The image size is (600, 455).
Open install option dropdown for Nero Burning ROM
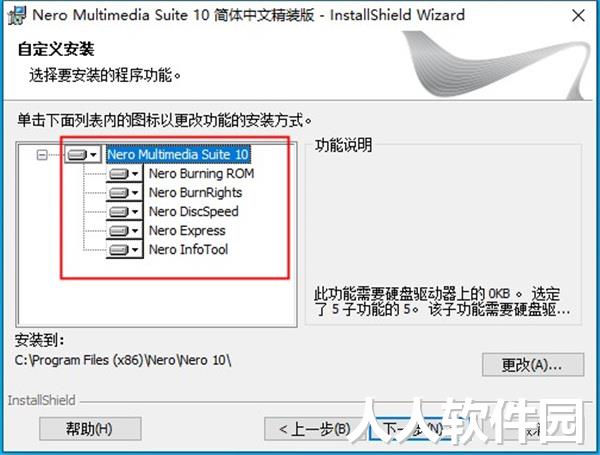pyautogui.click(x=124, y=174)
